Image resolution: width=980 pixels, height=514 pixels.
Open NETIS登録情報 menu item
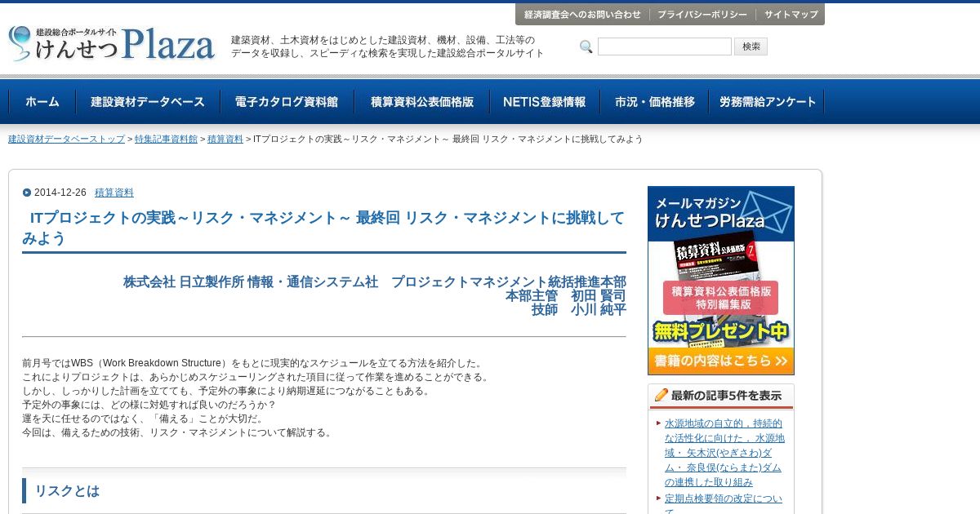545,102
